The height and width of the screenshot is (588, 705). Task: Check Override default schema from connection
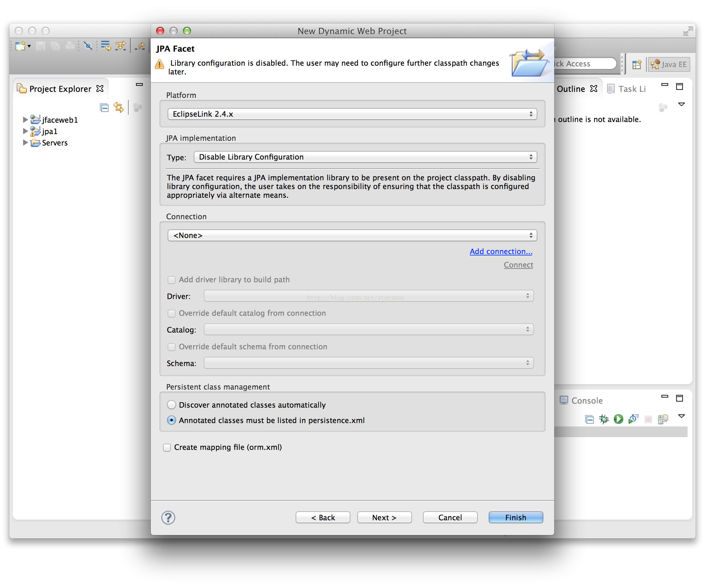[172, 347]
